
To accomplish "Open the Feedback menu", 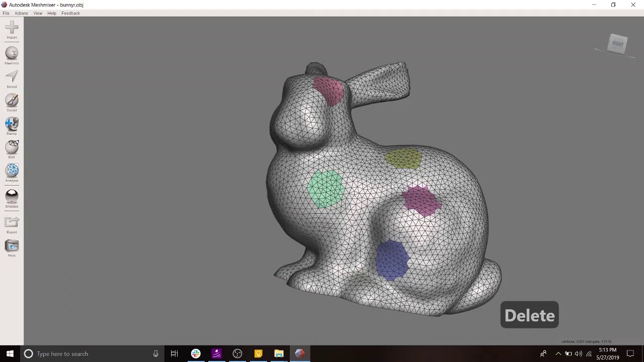I will pos(70,13).
